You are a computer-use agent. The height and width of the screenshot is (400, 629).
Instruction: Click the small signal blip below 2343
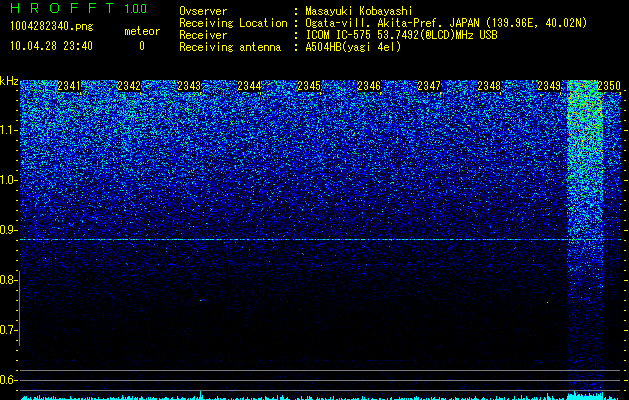[x=201, y=300]
